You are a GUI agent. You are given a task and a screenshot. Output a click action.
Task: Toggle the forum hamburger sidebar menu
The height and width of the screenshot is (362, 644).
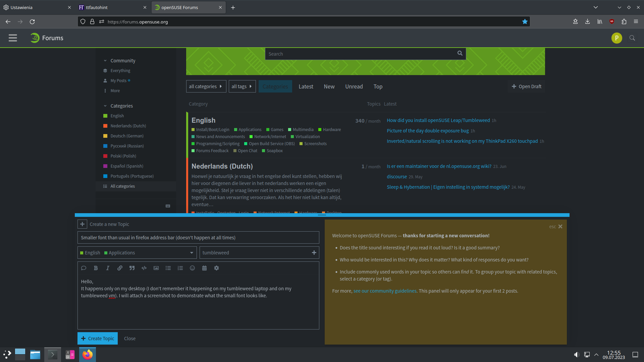click(13, 38)
